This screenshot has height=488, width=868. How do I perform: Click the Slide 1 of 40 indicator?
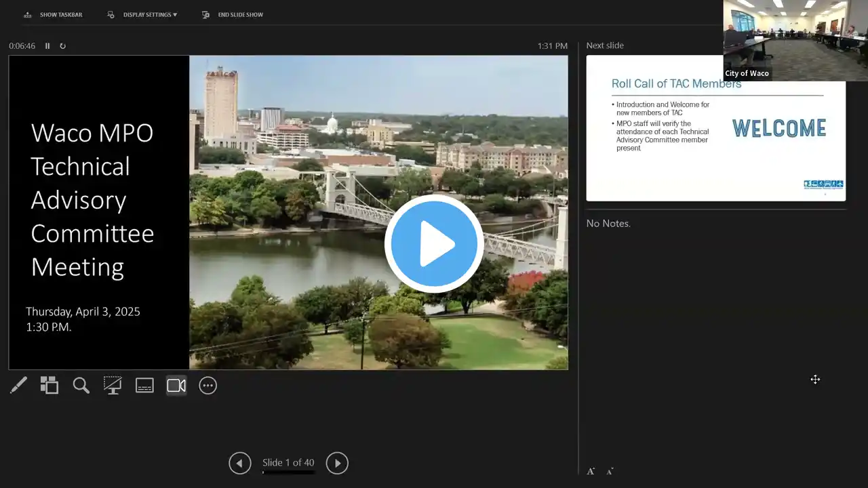click(x=288, y=463)
